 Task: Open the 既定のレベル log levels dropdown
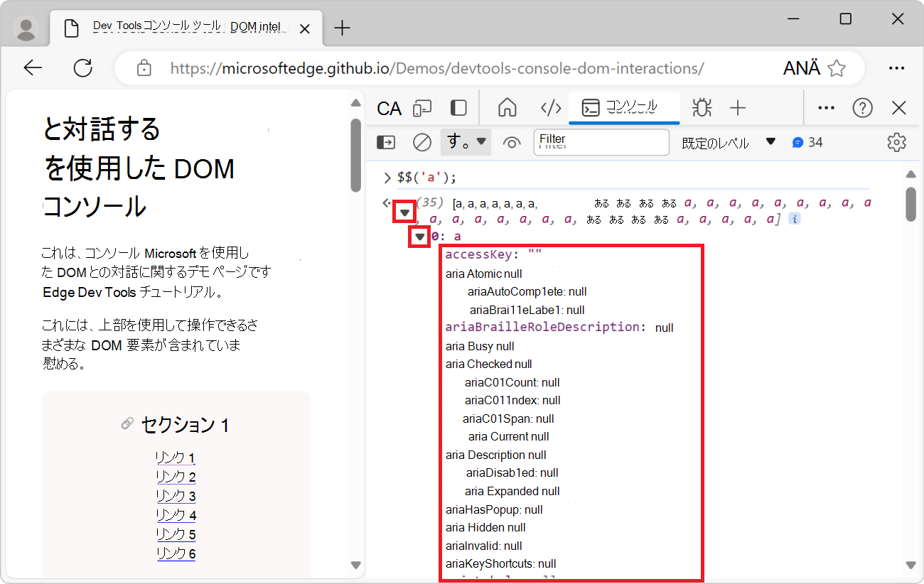click(728, 143)
